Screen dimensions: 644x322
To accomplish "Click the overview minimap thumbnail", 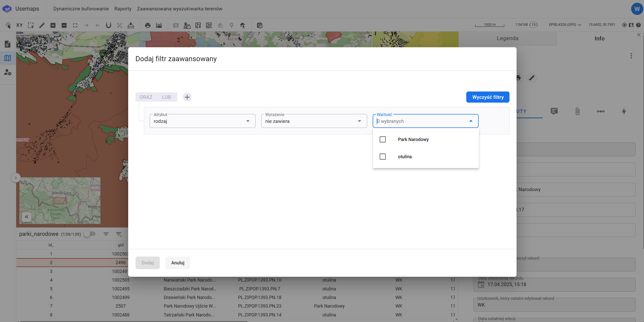I will [x=60, y=200].
